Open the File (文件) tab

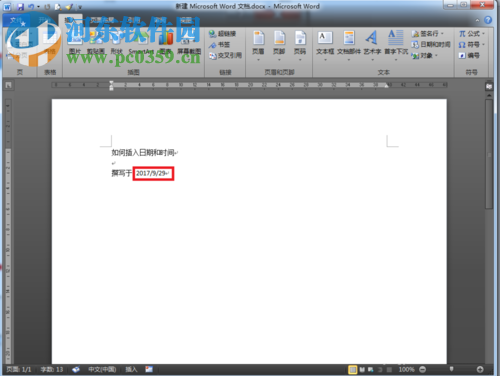point(16,20)
